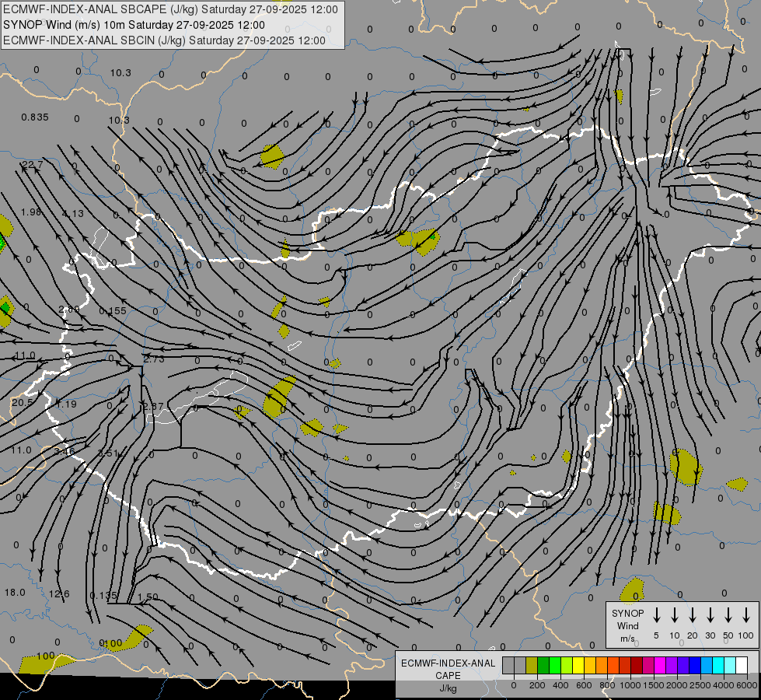Select the pure blue swatch before the 2500 tick
The height and width of the screenshot is (700, 761).
pyautogui.click(x=695, y=665)
